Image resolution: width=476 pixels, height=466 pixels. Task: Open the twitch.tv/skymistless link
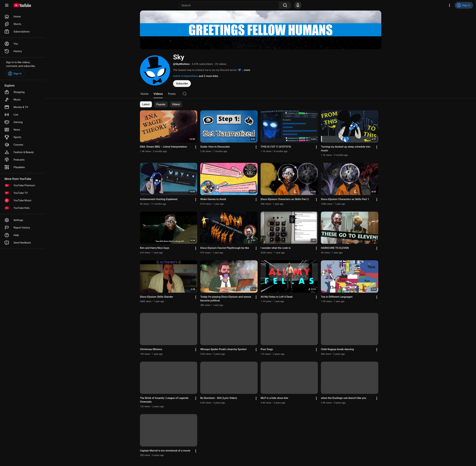pos(185,76)
